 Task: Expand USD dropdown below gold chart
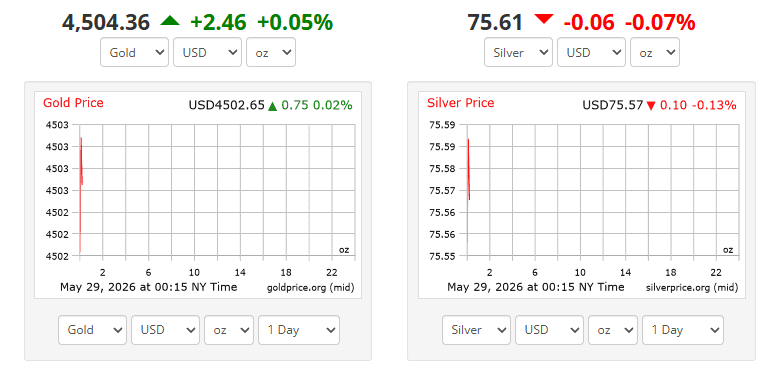[165, 330]
